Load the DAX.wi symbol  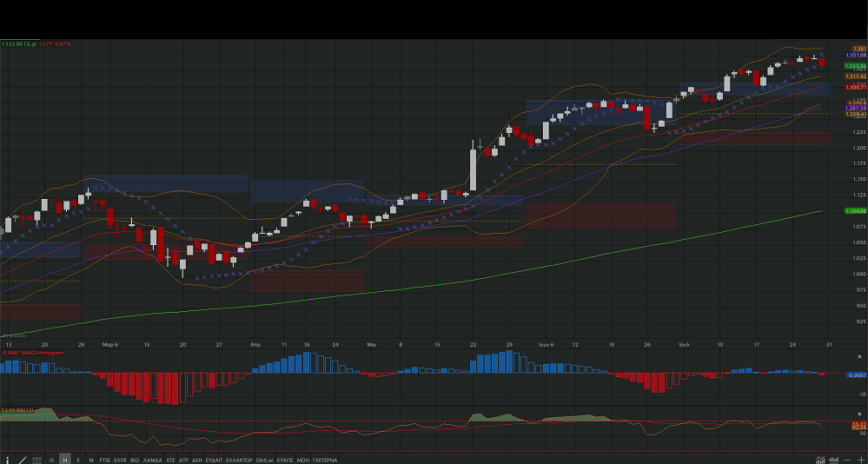click(265, 461)
